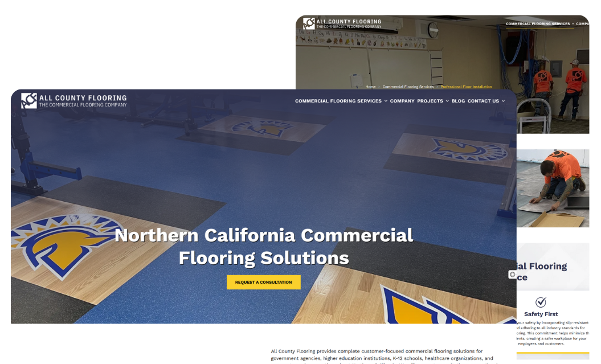This screenshot has height=364, width=601.
Task: Click the All County Flooring logo icon in front page
Action: [x=29, y=101]
